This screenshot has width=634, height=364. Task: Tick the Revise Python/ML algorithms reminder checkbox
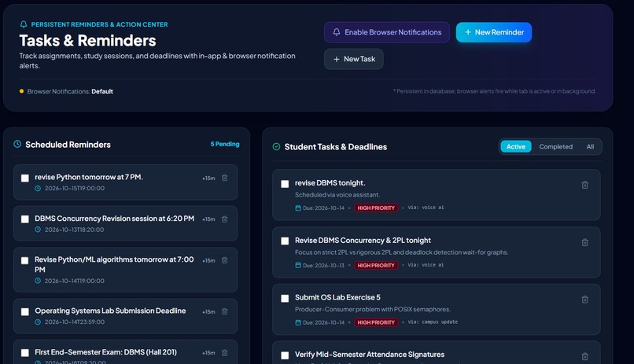pyautogui.click(x=25, y=260)
